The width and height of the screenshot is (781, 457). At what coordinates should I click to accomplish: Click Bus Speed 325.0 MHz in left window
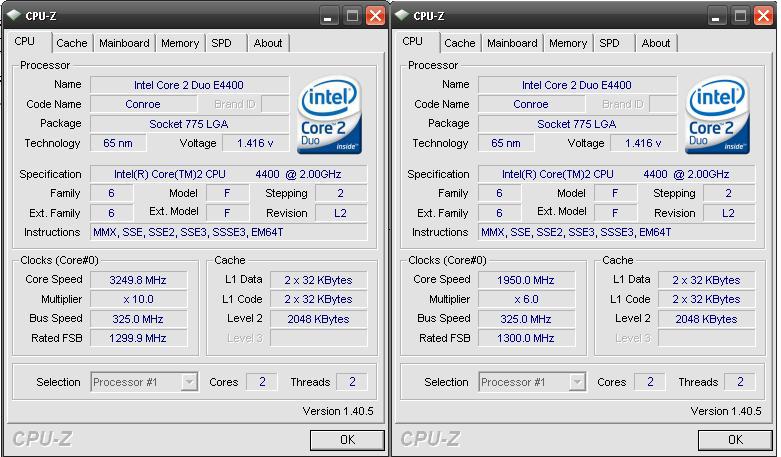tap(138, 319)
